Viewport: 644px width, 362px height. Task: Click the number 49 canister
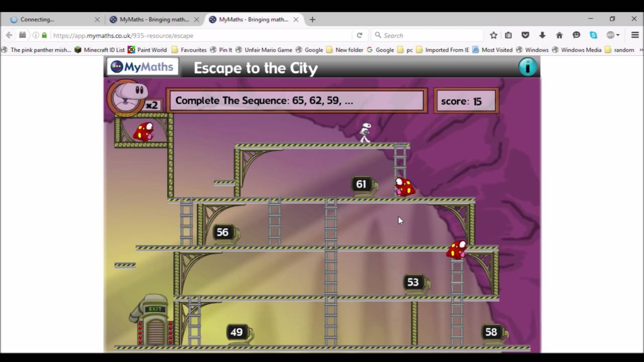click(240, 332)
